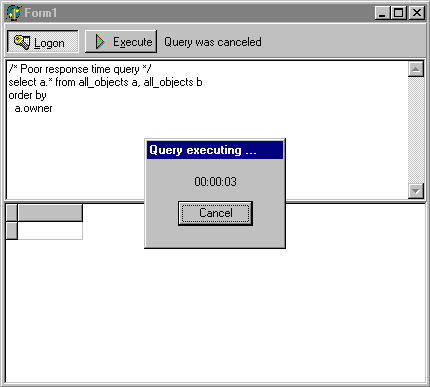Click the empty white grid cell
This screenshot has width=430, height=387.
pyautogui.click(x=50, y=231)
